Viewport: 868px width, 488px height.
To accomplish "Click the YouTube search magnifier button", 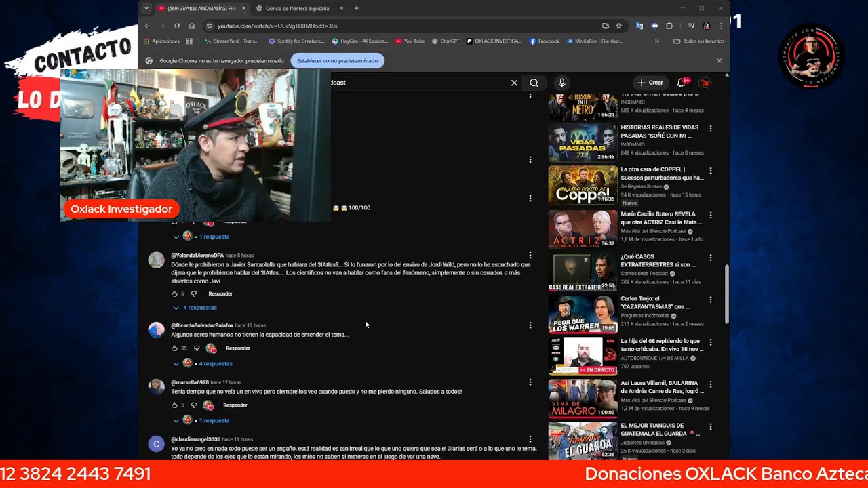I will (534, 83).
